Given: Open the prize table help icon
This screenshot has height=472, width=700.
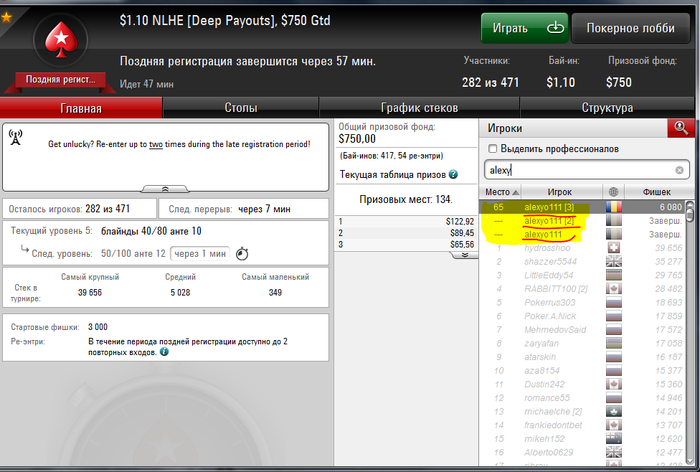Looking at the screenshot, I should (453, 174).
